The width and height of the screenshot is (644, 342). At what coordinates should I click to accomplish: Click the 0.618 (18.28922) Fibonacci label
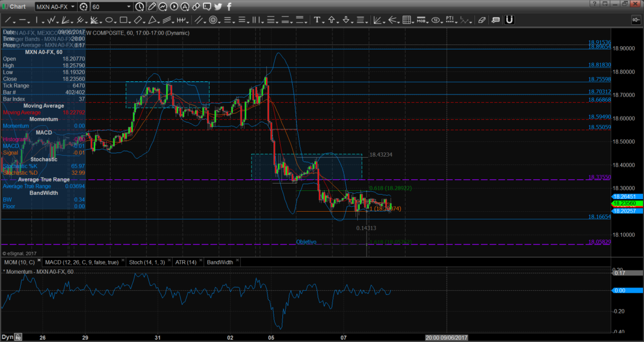coord(390,188)
